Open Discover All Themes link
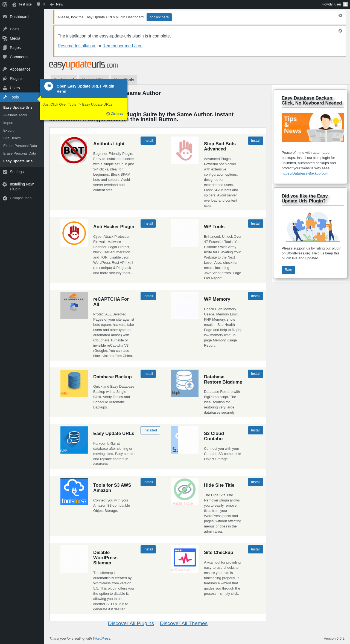Screen dimensions: 350x644 click(x=184, y=623)
